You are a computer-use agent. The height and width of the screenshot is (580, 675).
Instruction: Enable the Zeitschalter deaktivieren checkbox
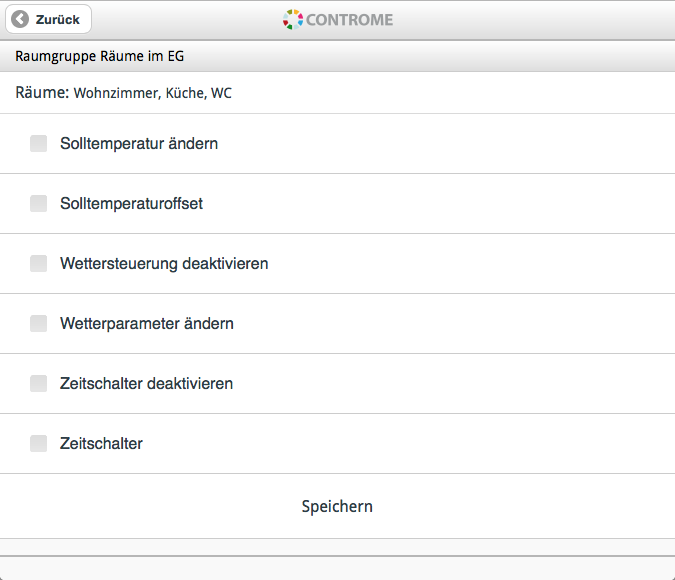pyautogui.click(x=38, y=383)
